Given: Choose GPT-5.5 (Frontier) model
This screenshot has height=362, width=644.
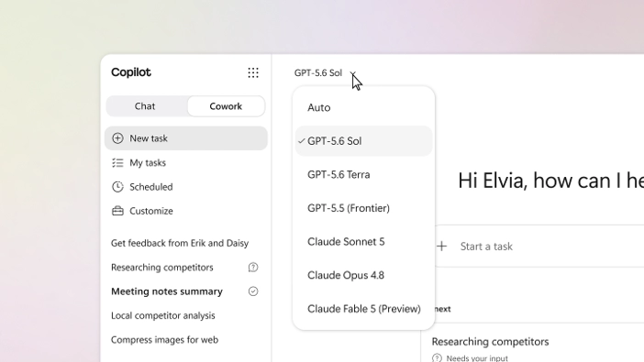Looking at the screenshot, I should (x=363, y=208).
